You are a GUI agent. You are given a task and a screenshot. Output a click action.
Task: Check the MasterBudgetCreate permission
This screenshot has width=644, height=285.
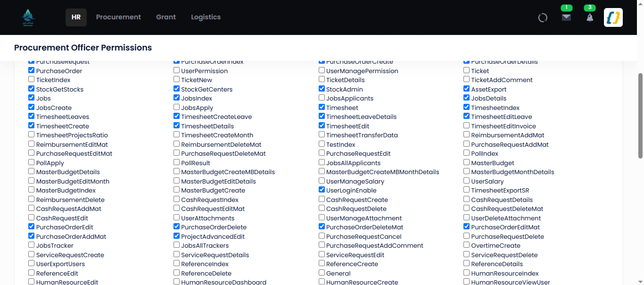177,190
